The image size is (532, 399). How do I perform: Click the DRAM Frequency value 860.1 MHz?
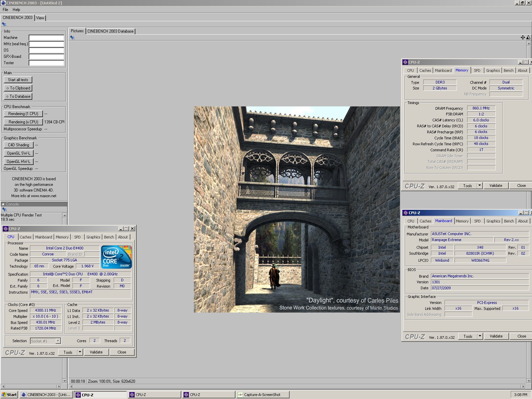pos(481,108)
